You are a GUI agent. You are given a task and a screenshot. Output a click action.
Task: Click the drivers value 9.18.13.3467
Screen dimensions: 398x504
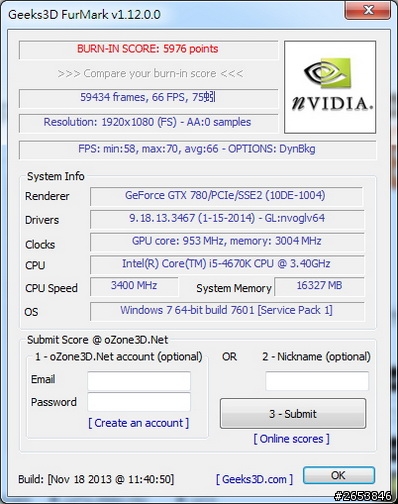227,218
